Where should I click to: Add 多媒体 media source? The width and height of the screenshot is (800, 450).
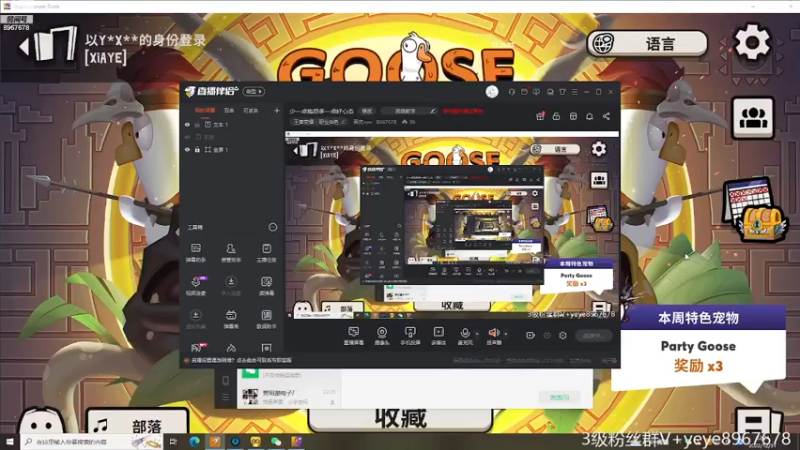(x=438, y=336)
